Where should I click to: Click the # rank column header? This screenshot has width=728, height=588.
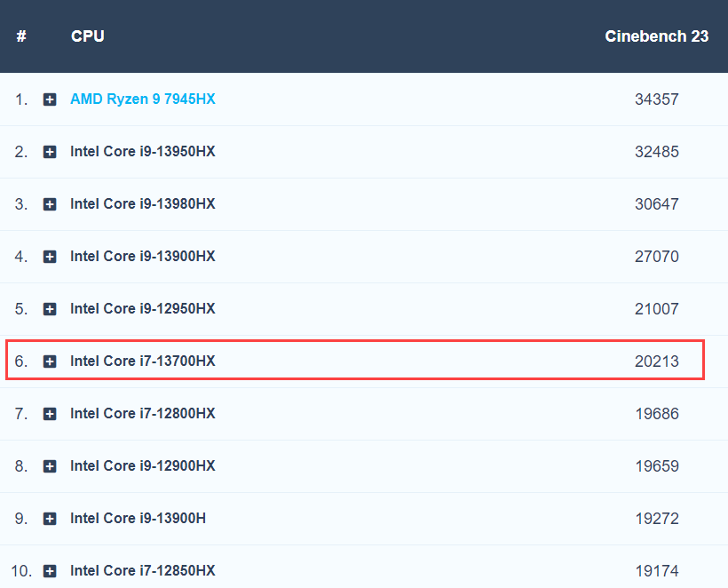21,36
